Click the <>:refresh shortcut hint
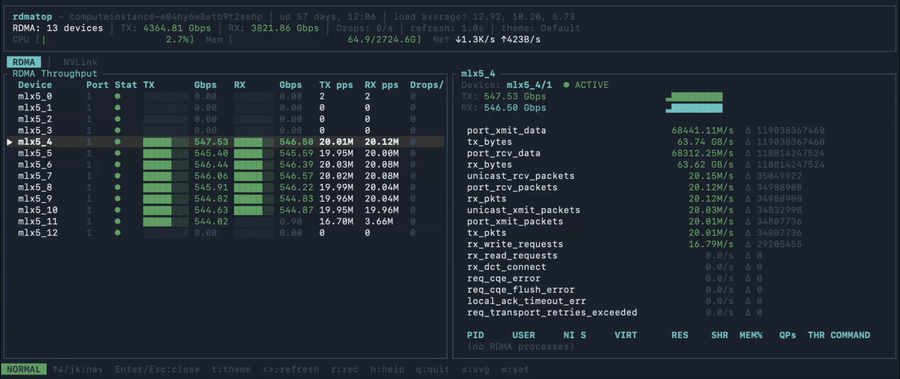The width and height of the screenshot is (900, 379). tap(291, 369)
